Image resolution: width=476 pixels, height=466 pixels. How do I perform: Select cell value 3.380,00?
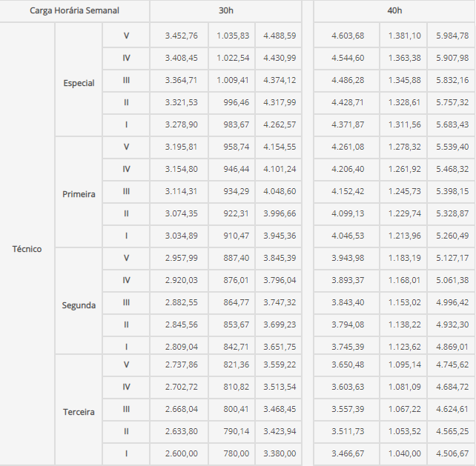[x=280, y=453]
